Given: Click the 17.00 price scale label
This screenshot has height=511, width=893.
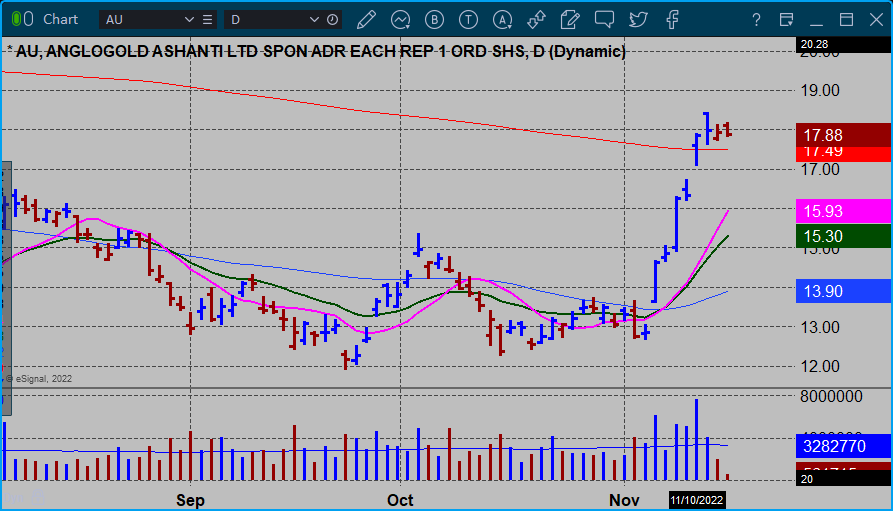Looking at the screenshot, I should point(820,170).
